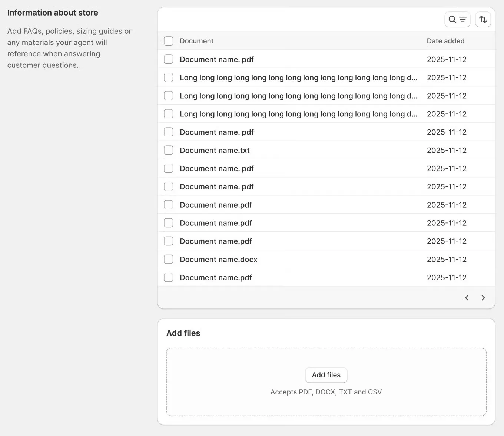Go to the next page of documents
Image resolution: width=504 pixels, height=436 pixels.
coord(483,298)
